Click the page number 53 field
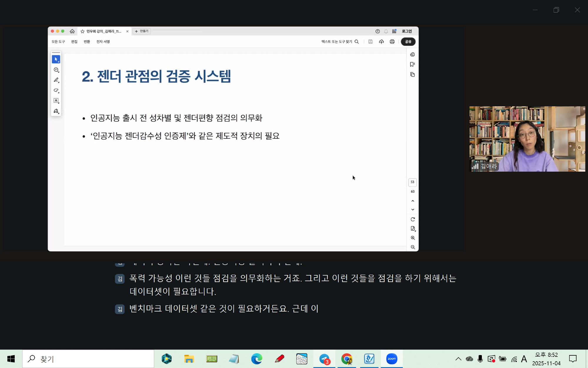 pos(412,182)
